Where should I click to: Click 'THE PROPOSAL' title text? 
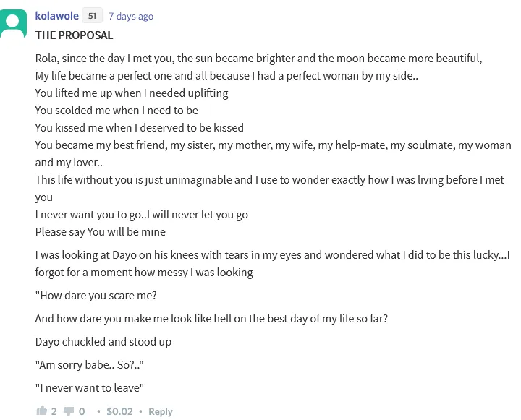pos(74,35)
